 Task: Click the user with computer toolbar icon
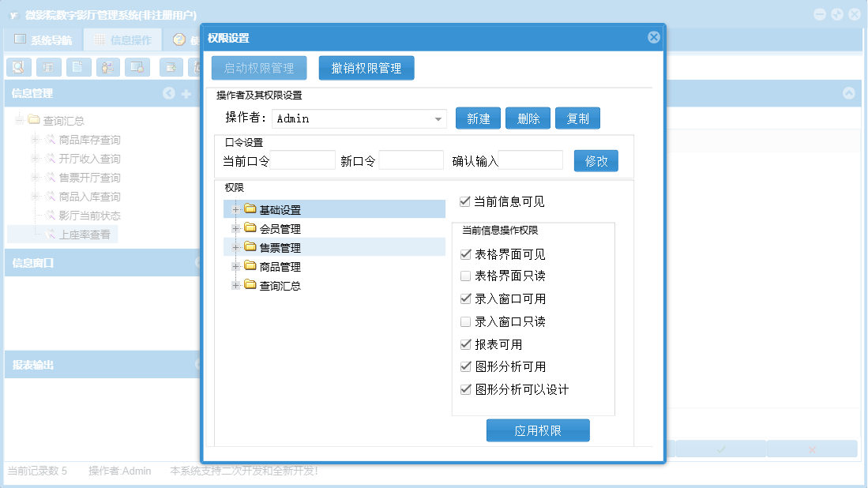click(x=108, y=67)
